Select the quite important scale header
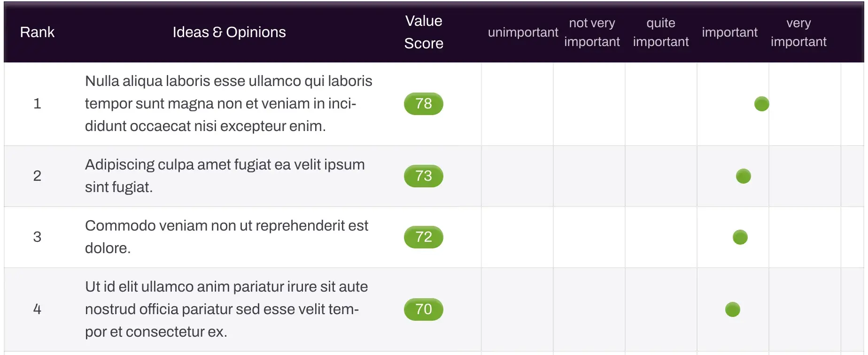The image size is (868, 355). 660,32
